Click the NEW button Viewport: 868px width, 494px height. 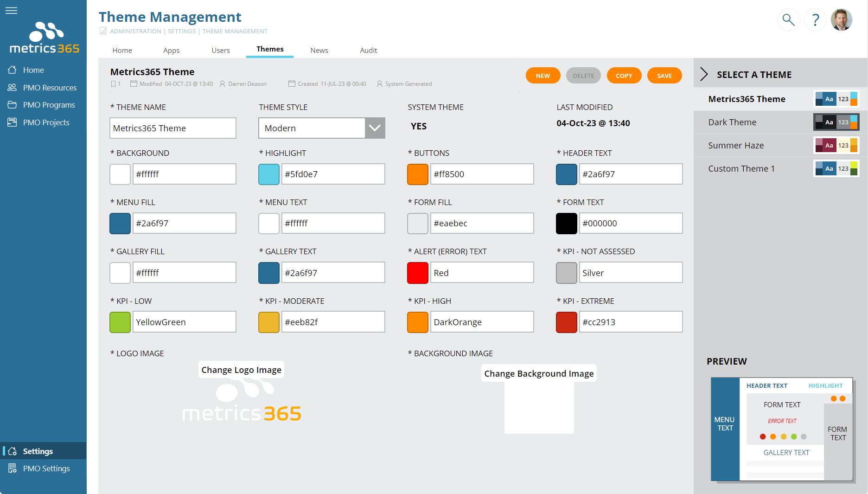coord(543,76)
